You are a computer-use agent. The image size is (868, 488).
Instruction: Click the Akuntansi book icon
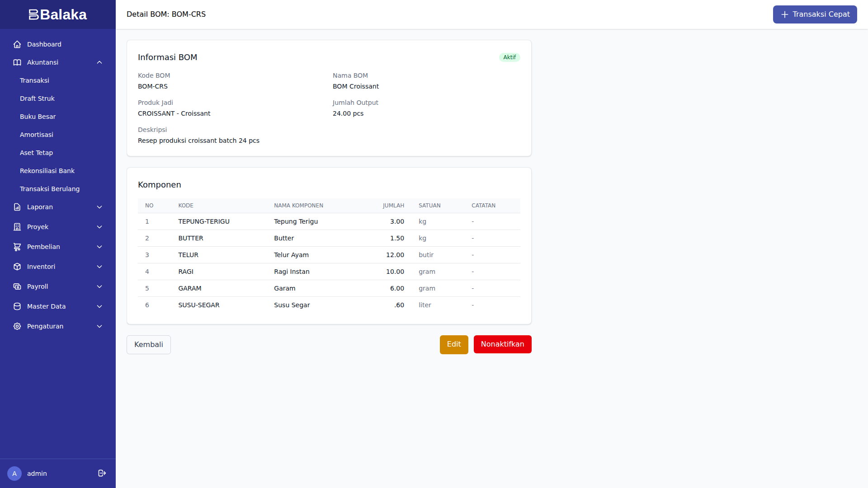click(17, 62)
